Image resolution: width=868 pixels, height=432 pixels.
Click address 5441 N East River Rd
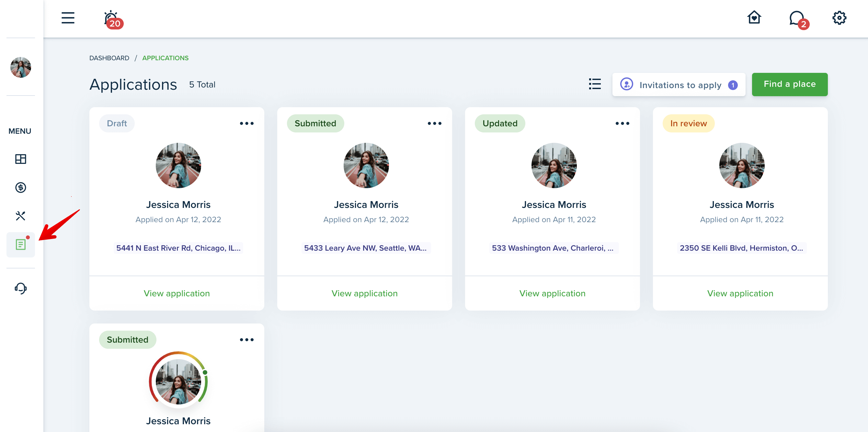178,248
